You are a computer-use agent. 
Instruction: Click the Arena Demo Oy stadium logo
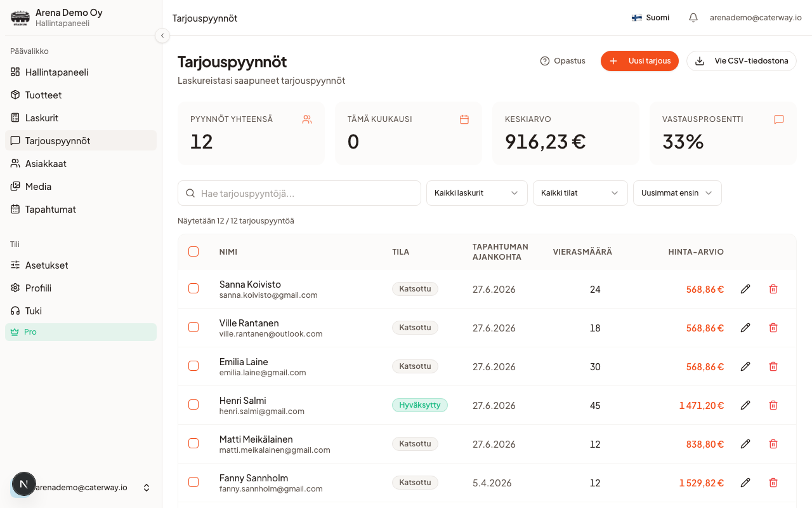(x=20, y=18)
